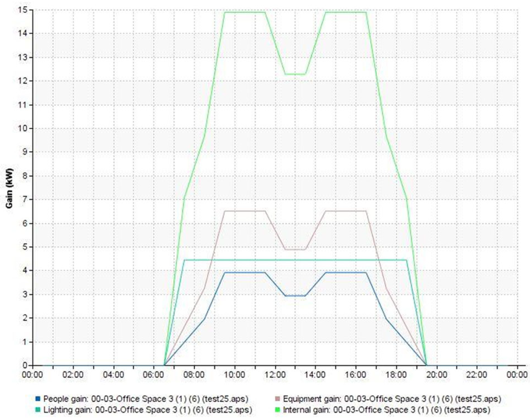Select the Equipment gain legend label

(392, 399)
